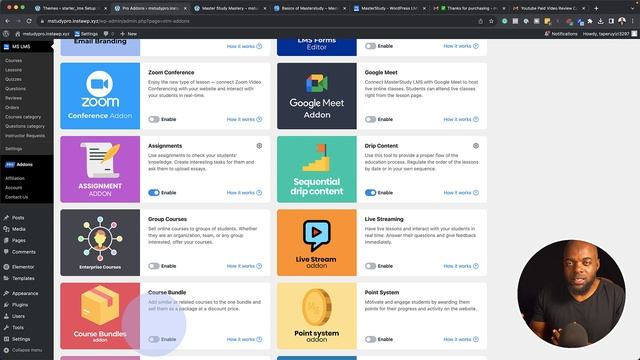The height and width of the screenshot is (360, 640).
Task: Open Questions category in sidebar
Action: [25, 126]
